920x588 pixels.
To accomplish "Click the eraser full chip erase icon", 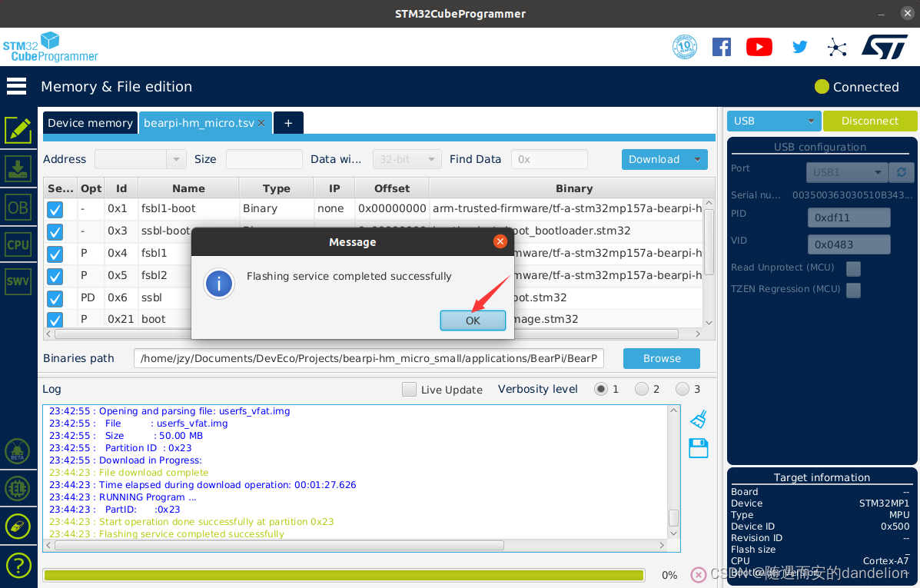I will (x=18, y=527).
